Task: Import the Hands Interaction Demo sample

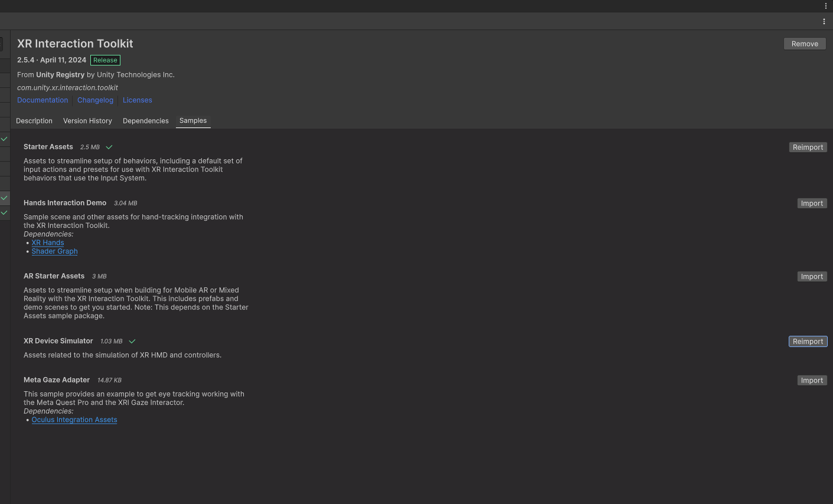Action: (812, 204)
